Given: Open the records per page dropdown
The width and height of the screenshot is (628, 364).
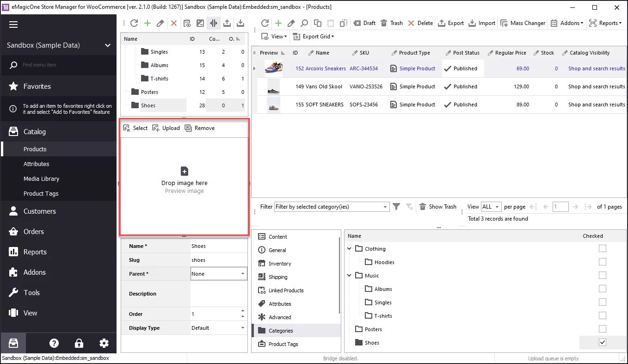Looking at the screenshot, I should (x=491, y=207).
